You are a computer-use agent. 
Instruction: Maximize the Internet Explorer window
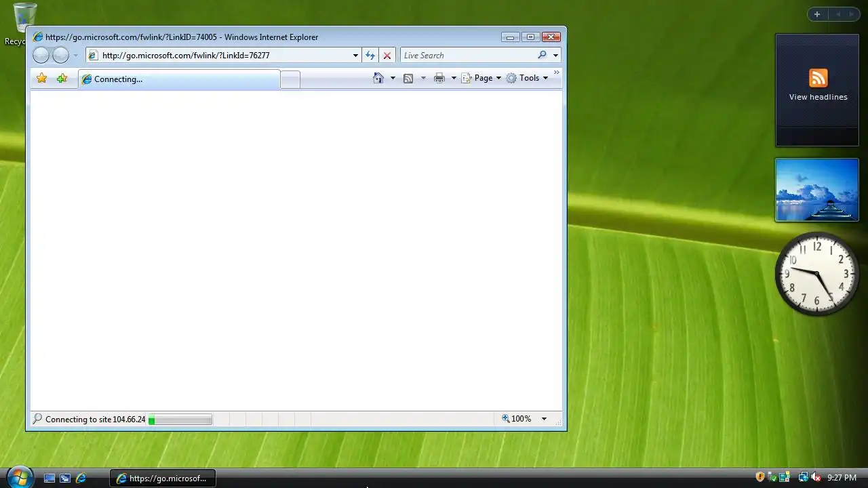point(530,37)
